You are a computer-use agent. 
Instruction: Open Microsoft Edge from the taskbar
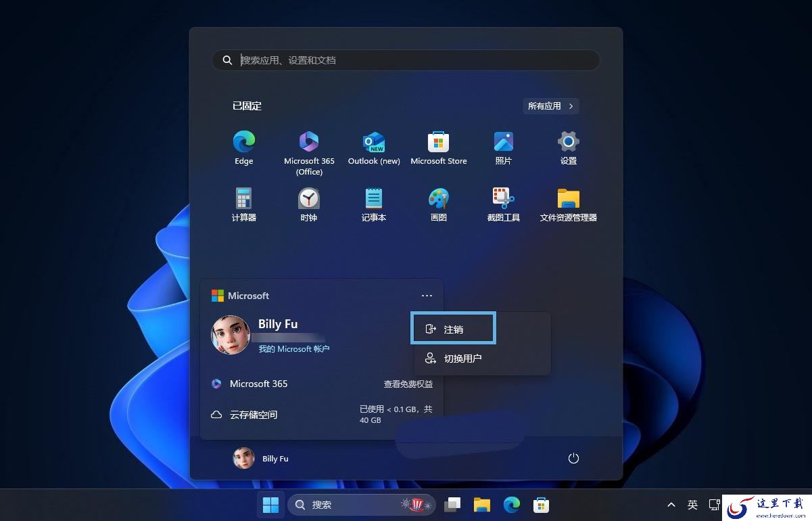(x=512, y=505)
